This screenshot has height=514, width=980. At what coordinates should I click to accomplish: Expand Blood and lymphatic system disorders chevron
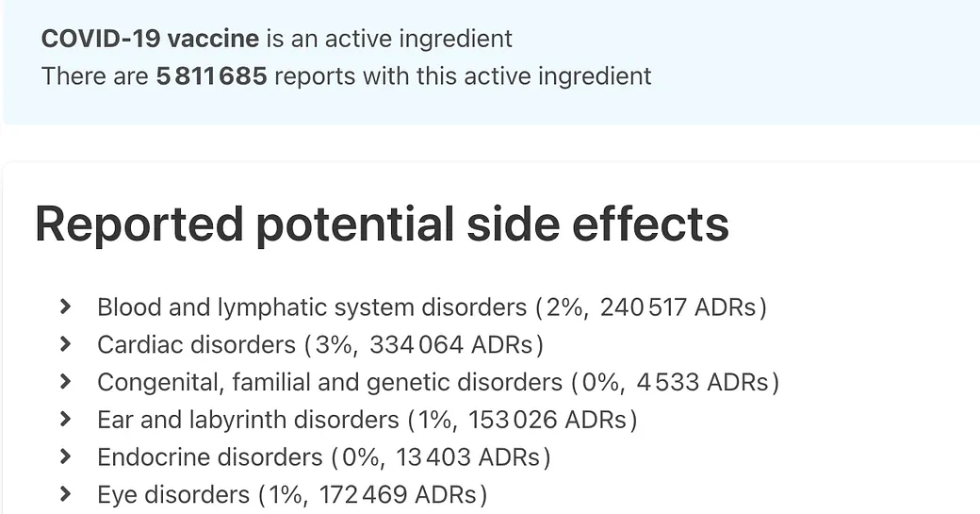click(65, 307)
